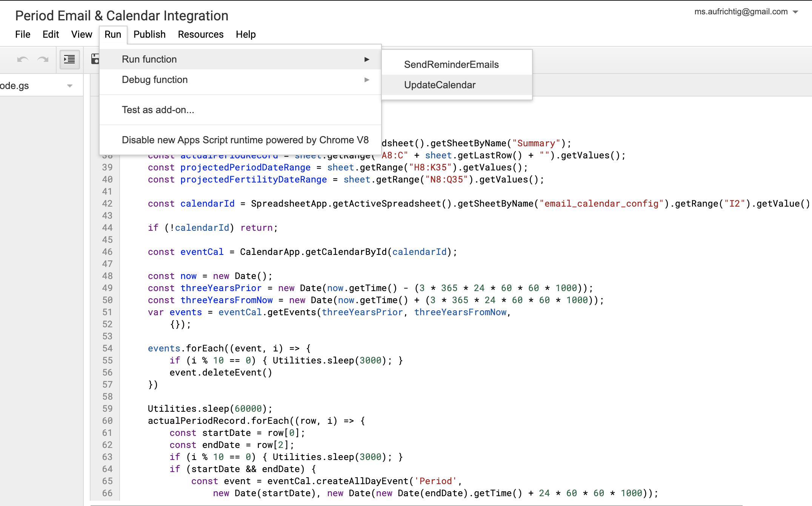Choose Test as add-on option
This screenshot has height=506, width=812.
click(x=240, y=110)
